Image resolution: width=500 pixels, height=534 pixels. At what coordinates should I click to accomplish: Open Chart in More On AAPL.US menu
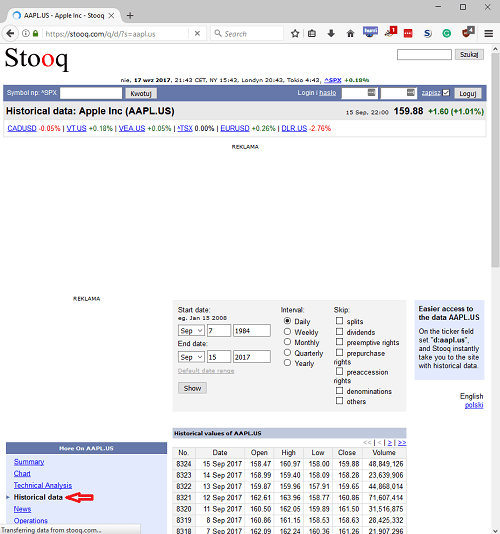22,473
